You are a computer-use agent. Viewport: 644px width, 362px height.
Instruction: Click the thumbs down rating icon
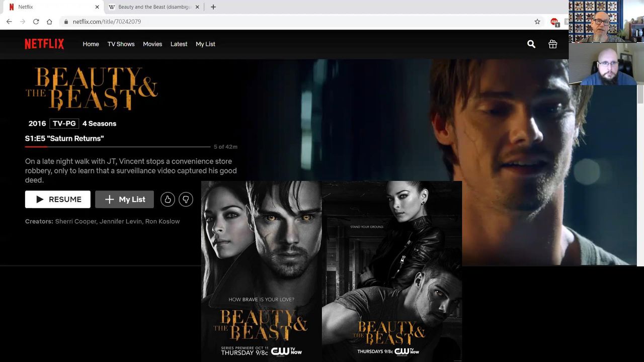click(x=186, y=200)
